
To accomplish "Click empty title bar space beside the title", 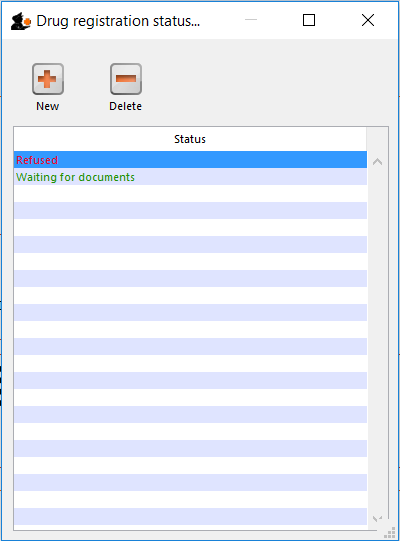I will point(221,21).
